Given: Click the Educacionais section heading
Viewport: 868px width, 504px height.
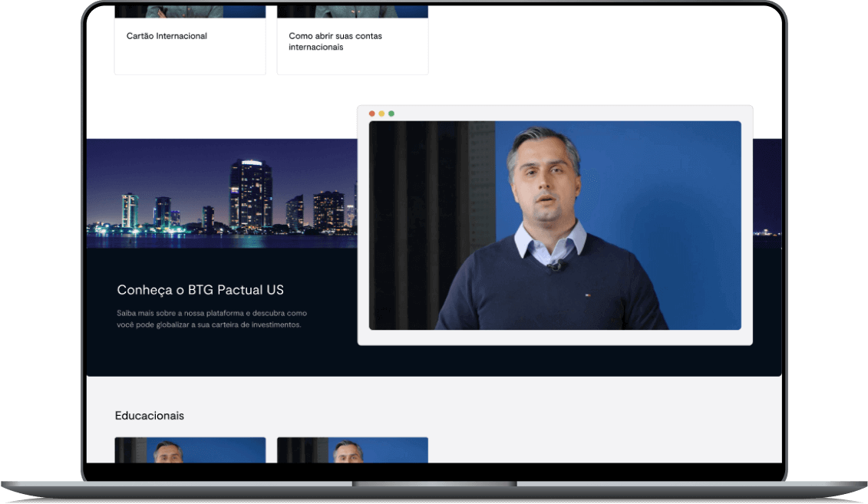Looking at the screenshot, I should pos(150,416).
